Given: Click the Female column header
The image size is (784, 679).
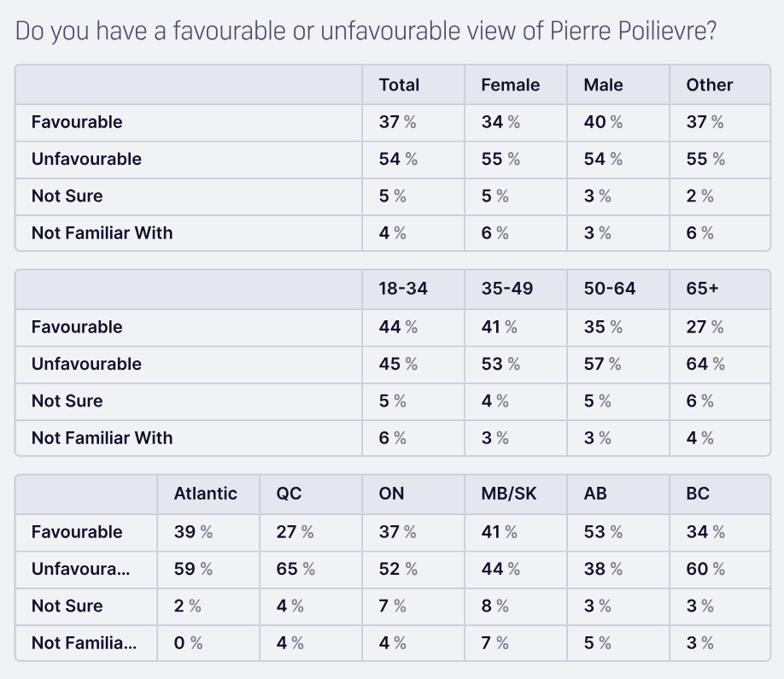Looking at the screenshot, I should 510,85.
